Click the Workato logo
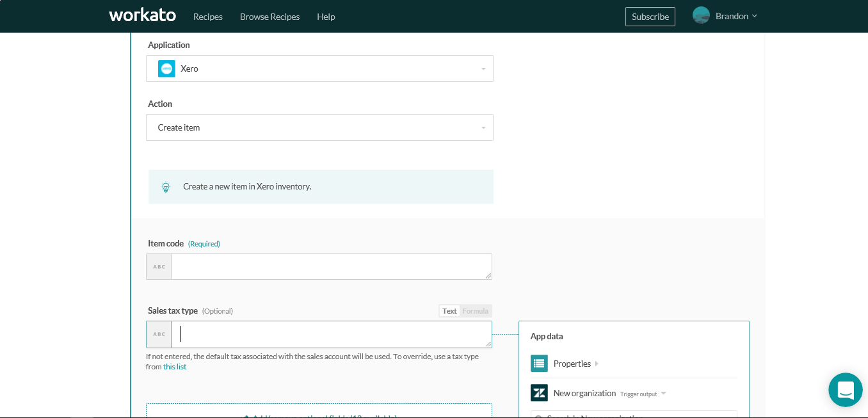The height and width of the screenshot is (418, 868). (x=142, y=15)
